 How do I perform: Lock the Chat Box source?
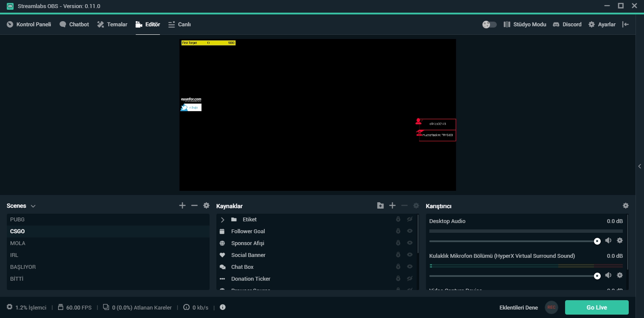398,267
